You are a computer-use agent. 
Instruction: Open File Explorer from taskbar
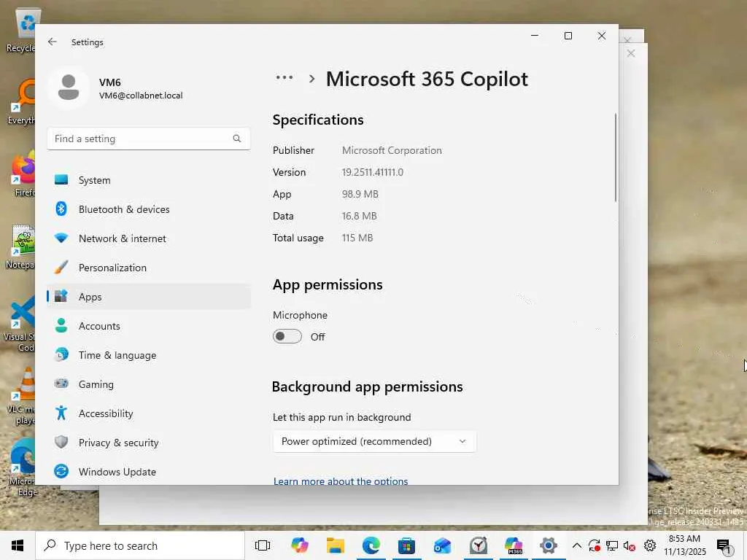point(336,545)
